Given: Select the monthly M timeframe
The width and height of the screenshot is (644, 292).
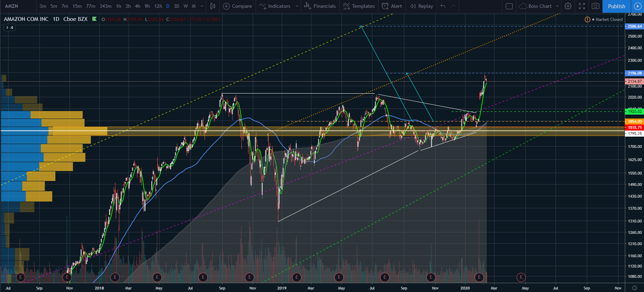Looking at the screenshot, I should coord(194,6).
